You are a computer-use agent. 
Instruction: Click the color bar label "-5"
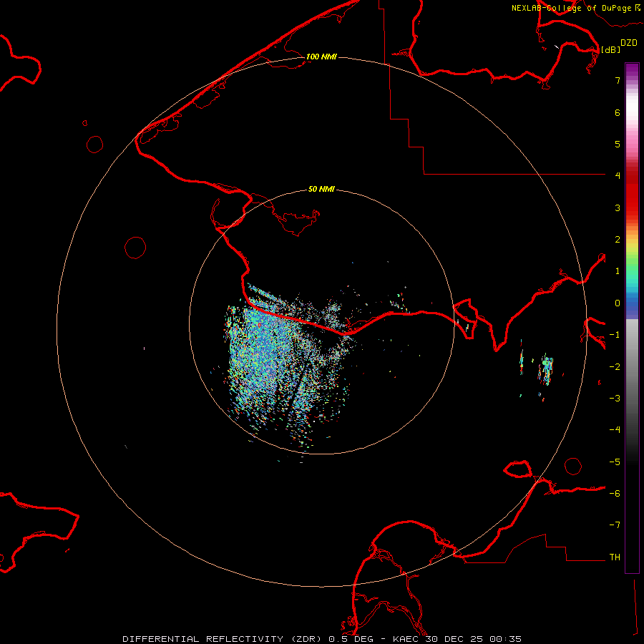click(x=615, y=462)
